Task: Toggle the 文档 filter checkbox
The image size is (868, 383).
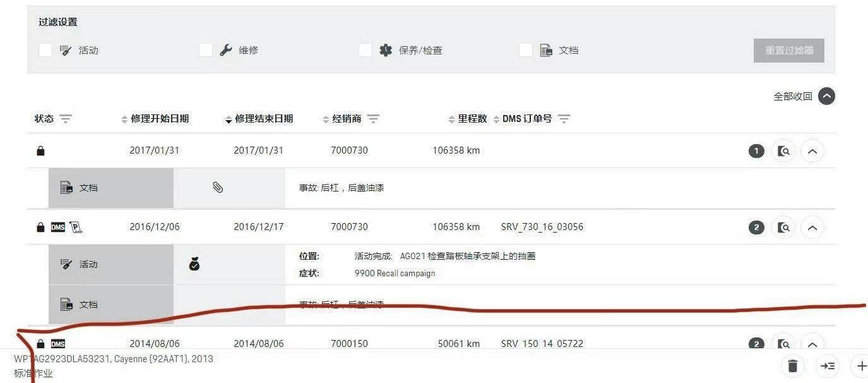Action: coord(526,50)
